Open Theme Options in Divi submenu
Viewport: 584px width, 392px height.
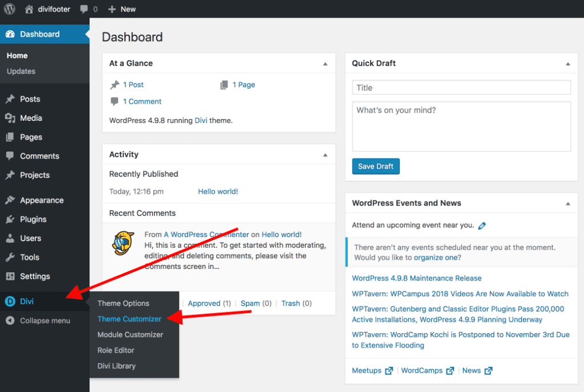123,303
